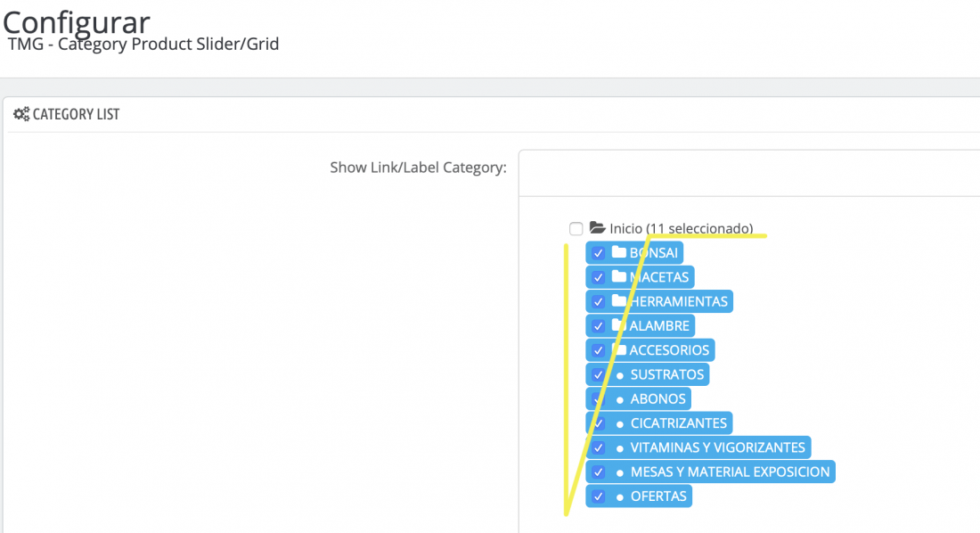Uncheck the BONSAI category checkbox
980x533 pixels.
coord(598,253)
